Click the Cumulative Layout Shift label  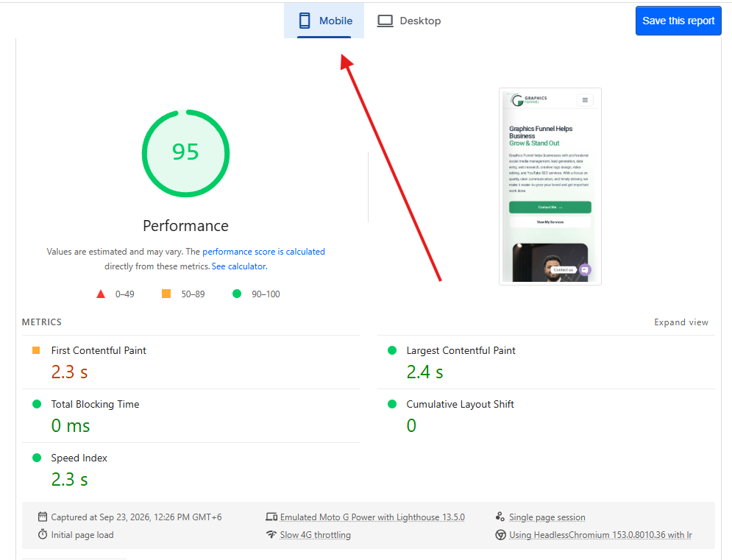[x=460, y=404]
